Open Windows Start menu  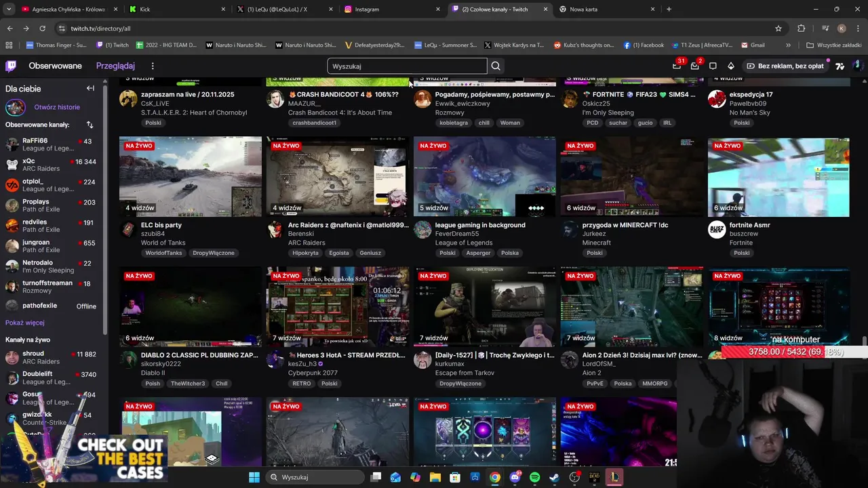pos(254,477)
